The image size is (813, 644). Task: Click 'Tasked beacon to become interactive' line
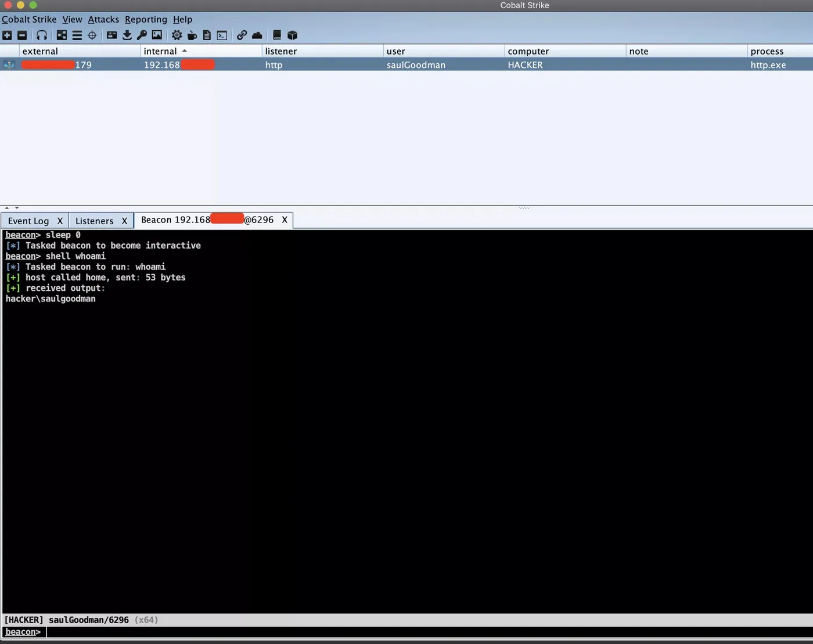click(103, 246)
